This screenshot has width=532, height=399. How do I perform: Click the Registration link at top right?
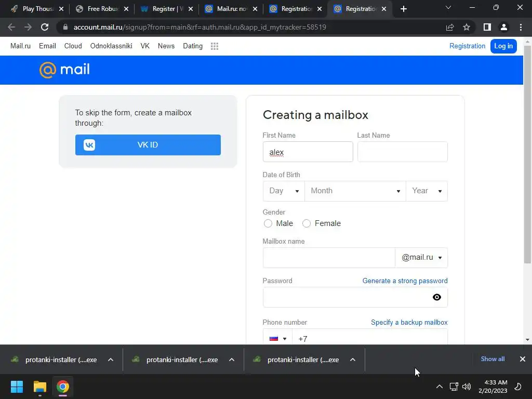click(x=467, y=46)
